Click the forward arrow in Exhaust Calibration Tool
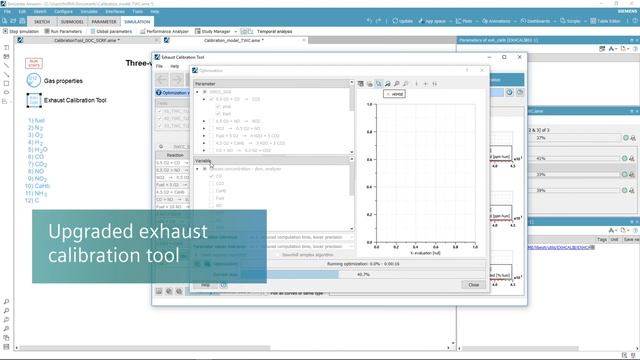 tap(177, 80)
